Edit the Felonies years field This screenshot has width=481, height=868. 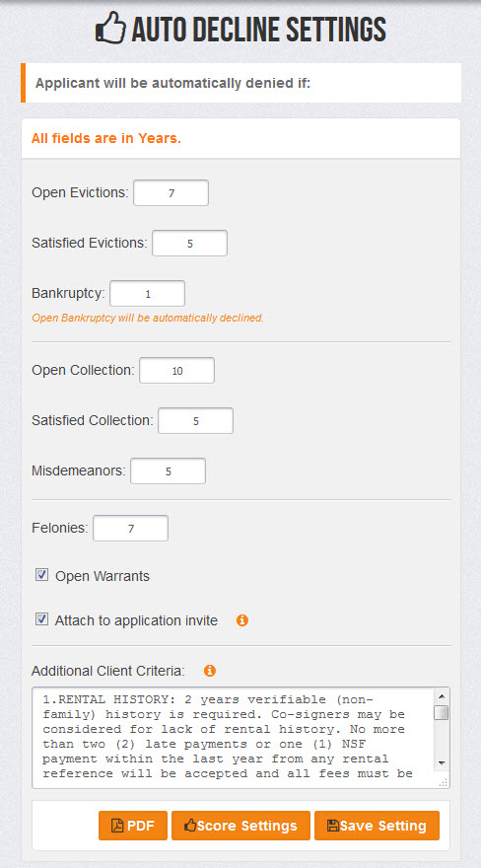tap(130, 529)
